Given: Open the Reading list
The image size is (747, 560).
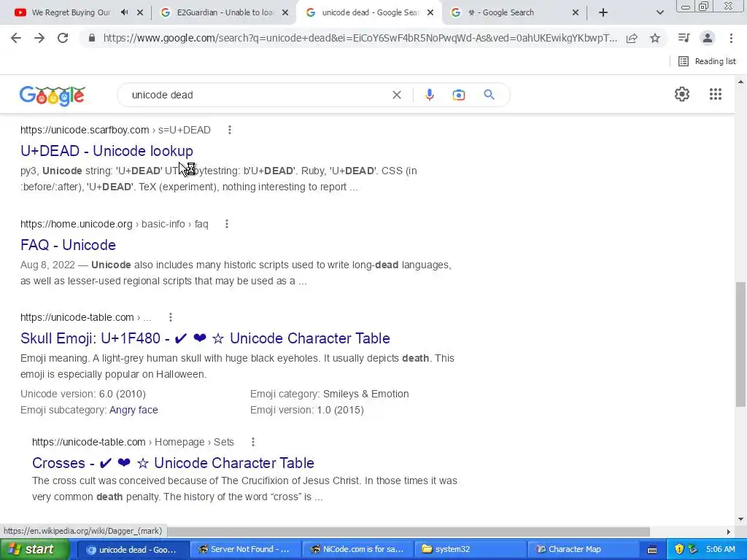Looking at the screenshot, I should [x=707, y=61].
